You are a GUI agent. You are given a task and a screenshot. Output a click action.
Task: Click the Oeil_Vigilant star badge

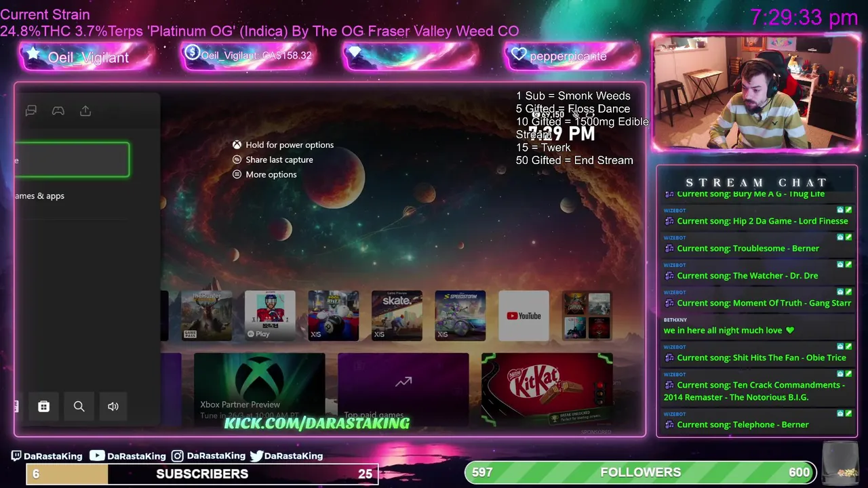[87, 57]
